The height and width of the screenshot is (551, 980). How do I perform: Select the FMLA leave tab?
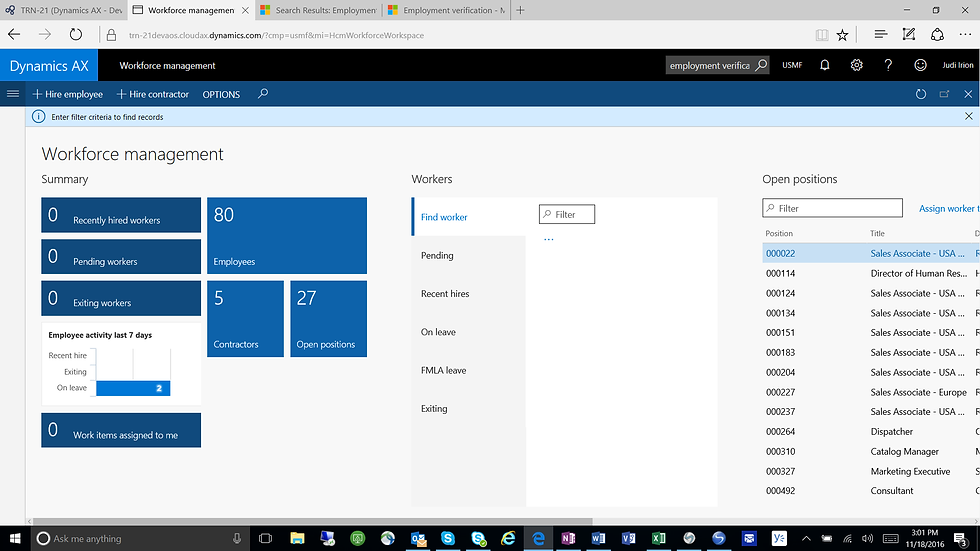(469, 370)
